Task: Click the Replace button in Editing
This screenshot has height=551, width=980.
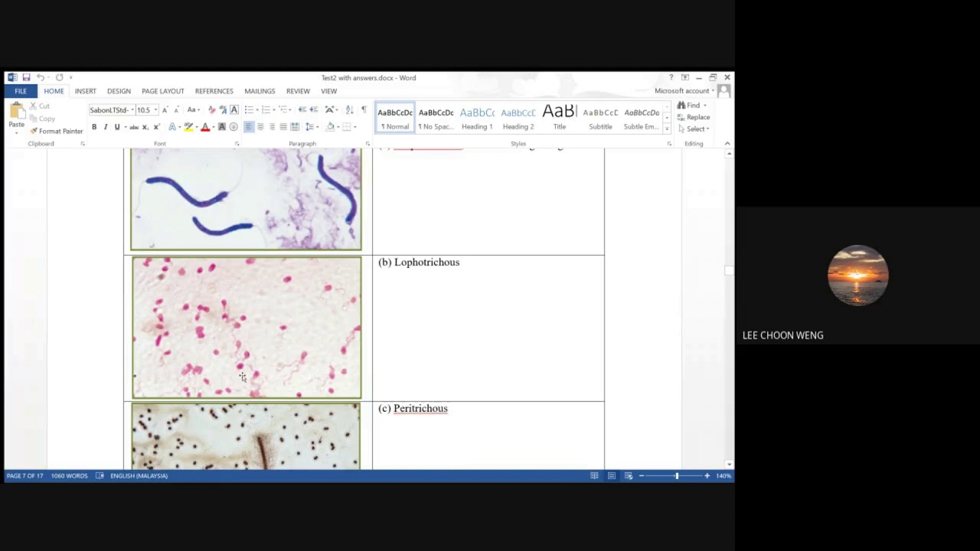Action: [x=694, y=117]
